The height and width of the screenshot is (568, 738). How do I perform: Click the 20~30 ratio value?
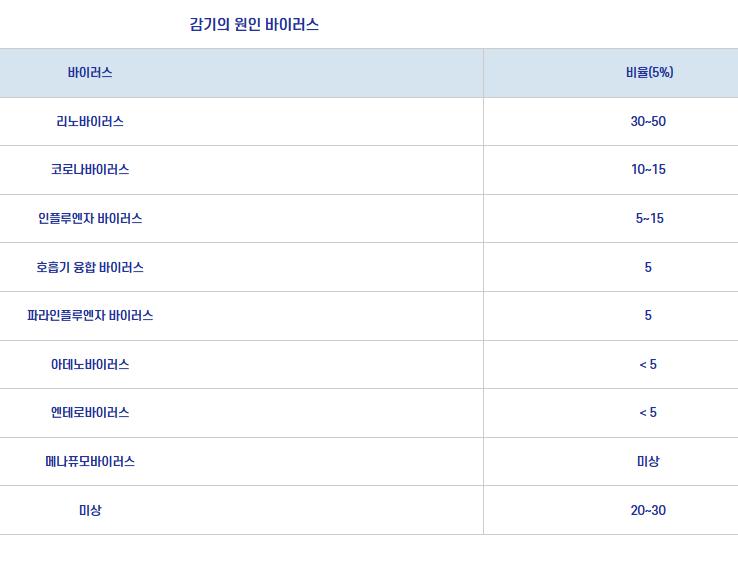coord(648,510)
